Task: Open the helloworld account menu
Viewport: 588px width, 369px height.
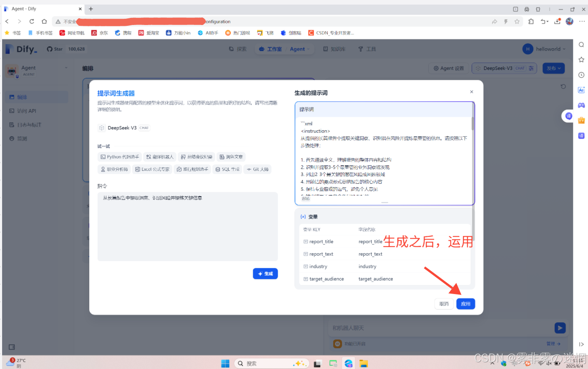Action: pyautogui.click(x=544, y=49)
